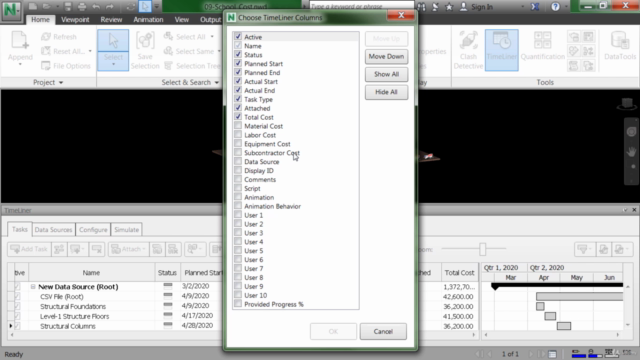
Task: Open the Review ribbon tab
Action: pyautogui.click(x=111, y=20)
